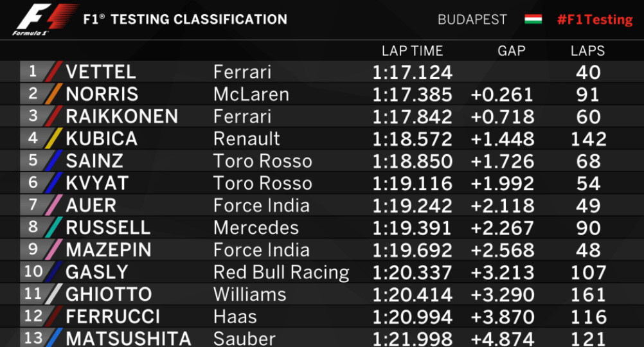Select the RAIKKONEN driver row

(x=322, y=116)
